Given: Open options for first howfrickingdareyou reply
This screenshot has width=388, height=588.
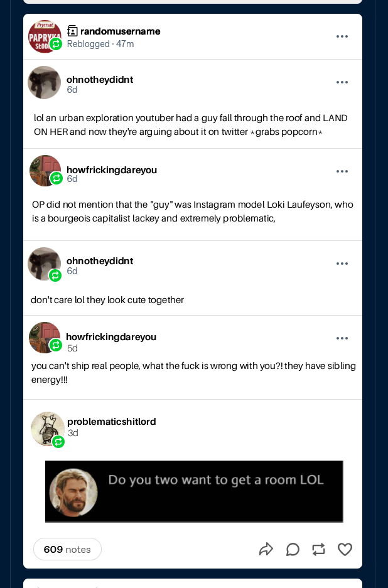Looking at the screenshot, I should coord(342,171).
